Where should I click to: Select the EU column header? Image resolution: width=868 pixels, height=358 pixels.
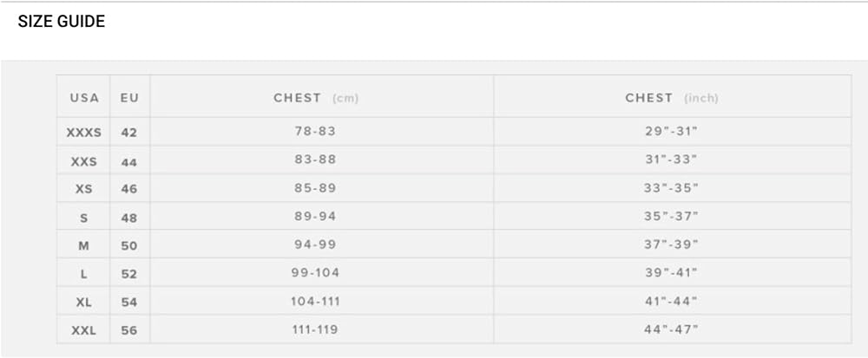point(129,98)
